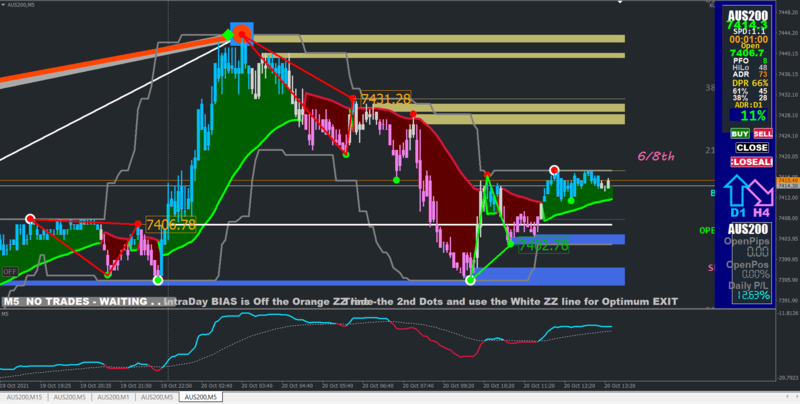The image size is (800, 404).
Task: Click the white-ringed red dot starting left red zigzag
Action: pos(30,219)
